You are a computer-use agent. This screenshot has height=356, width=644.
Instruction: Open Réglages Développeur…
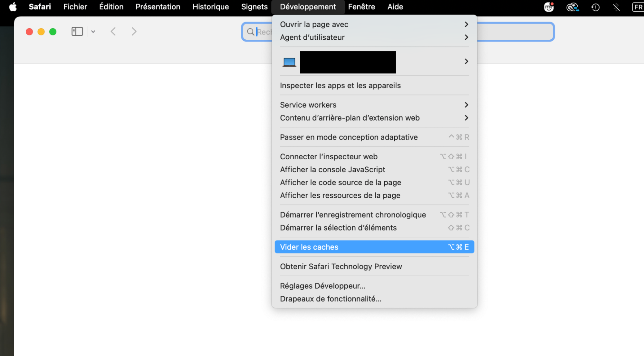coord(374,286)
